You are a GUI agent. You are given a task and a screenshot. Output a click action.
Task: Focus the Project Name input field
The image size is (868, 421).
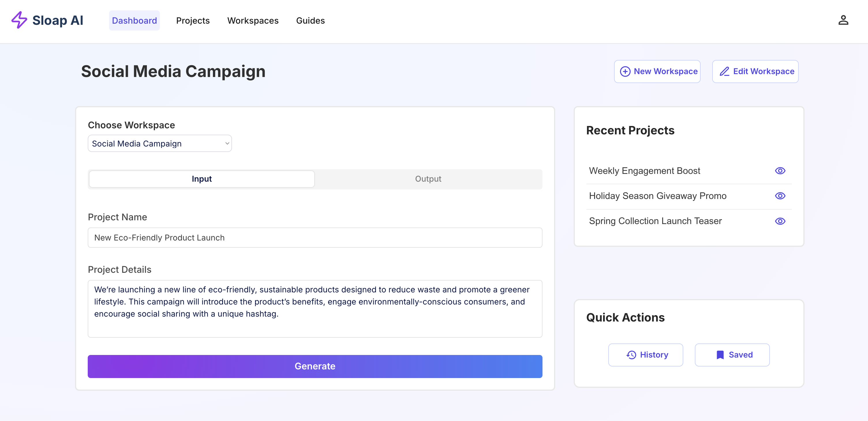(315, 238)
